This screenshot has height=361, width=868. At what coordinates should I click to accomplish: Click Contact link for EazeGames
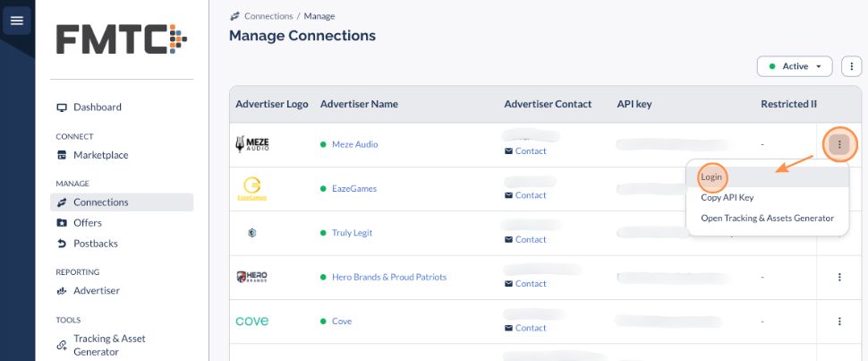click(x=530, y=195)
